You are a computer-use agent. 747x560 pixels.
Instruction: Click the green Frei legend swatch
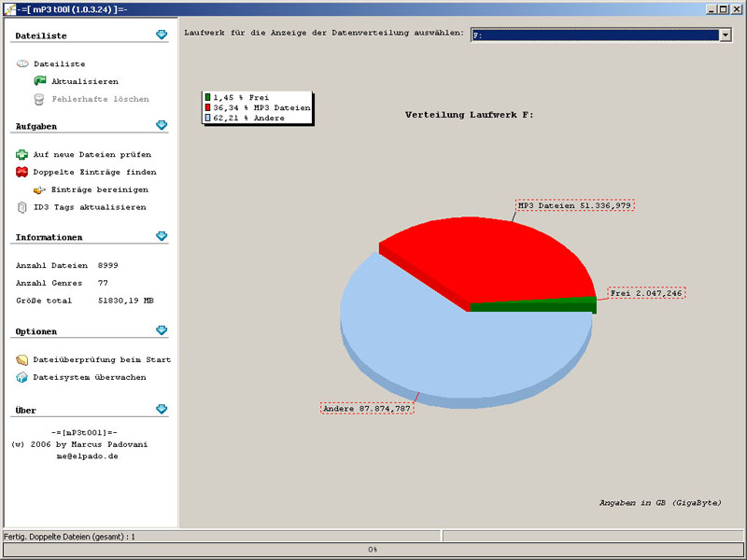(207, 97)
